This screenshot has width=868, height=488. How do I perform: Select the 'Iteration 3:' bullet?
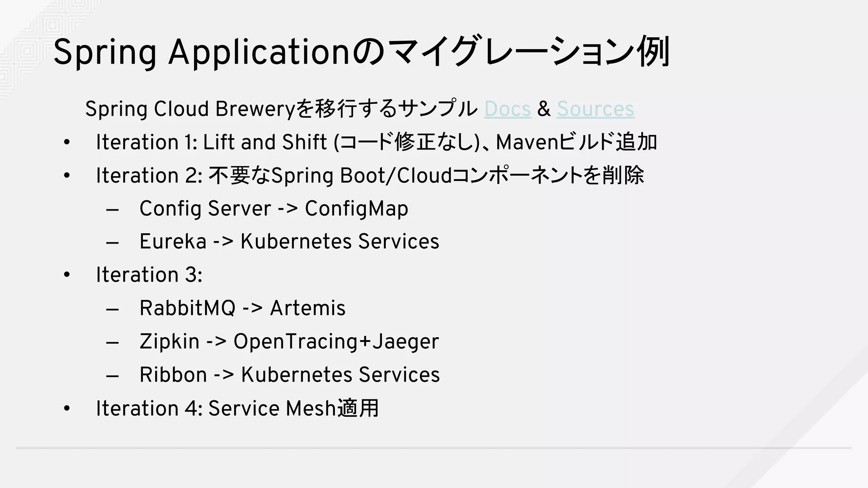click(x=149, y=275)
